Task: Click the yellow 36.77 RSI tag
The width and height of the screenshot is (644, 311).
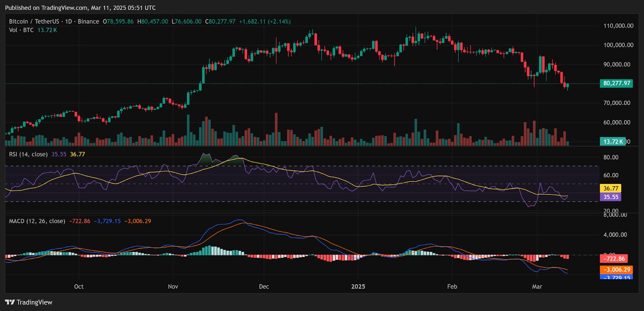Action: point(611,188)
